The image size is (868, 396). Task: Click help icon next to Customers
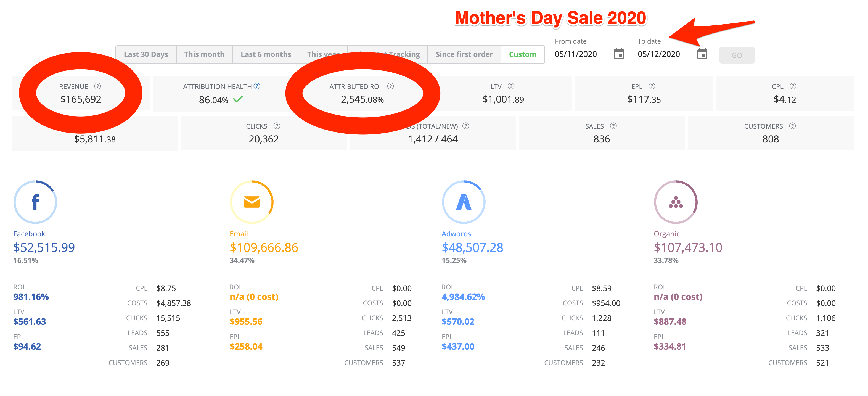tap(793, 126)
